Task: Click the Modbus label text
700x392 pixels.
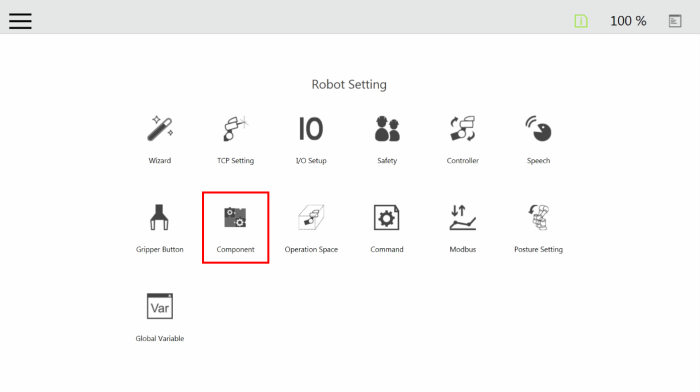Action: (x=462, y=250)
